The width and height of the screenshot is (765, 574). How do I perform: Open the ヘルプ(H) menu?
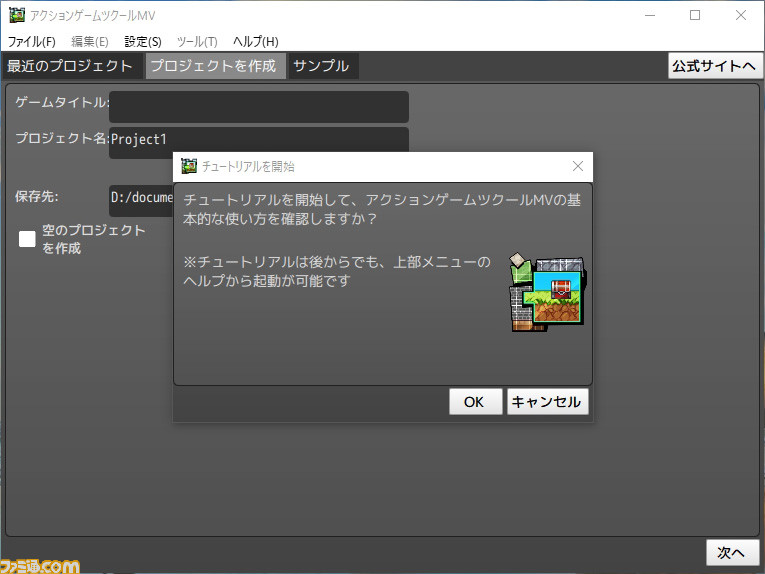[x=256, y=41]
